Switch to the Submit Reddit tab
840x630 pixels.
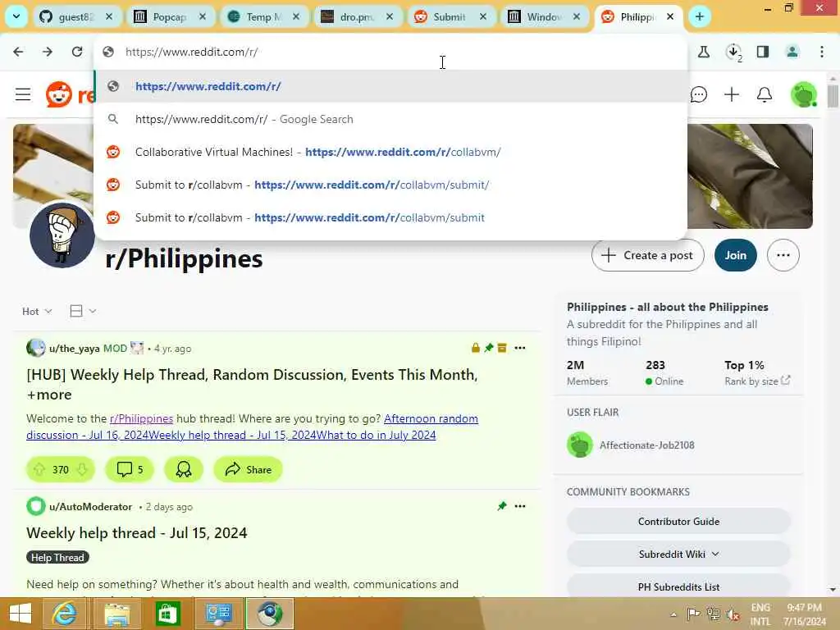tap(450, 16)
